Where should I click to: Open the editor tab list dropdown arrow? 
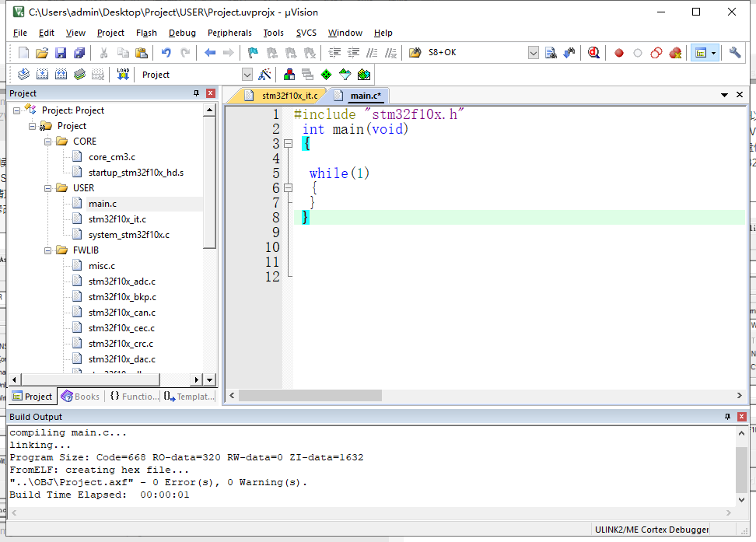click(724, 95)
